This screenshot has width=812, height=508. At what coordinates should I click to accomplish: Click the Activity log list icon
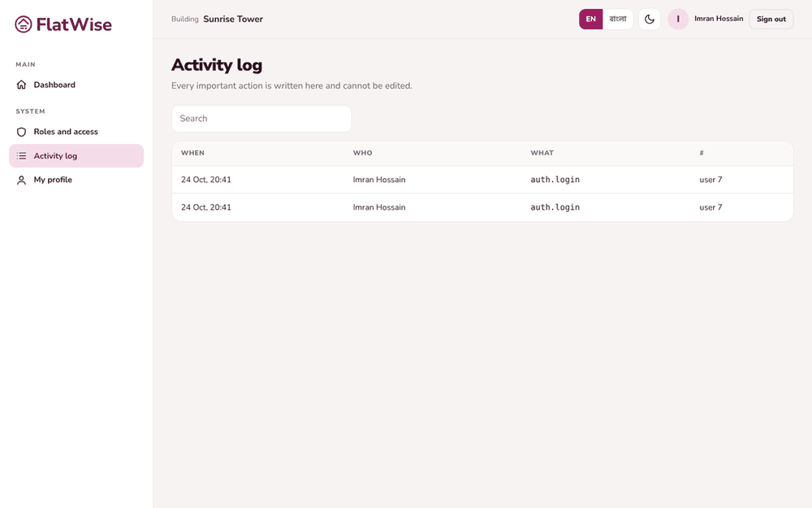[21, 155]
